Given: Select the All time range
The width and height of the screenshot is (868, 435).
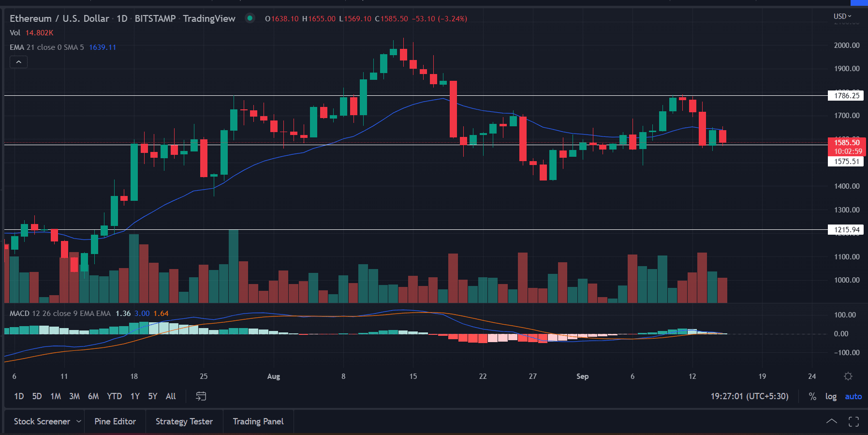Looking at the screenshot, I should click(171, 396).
